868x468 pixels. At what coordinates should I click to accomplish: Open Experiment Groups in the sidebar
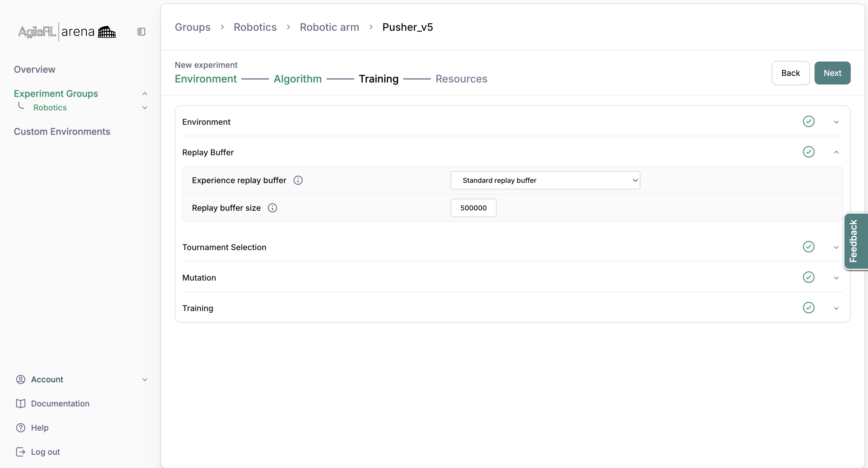[55, 94]
